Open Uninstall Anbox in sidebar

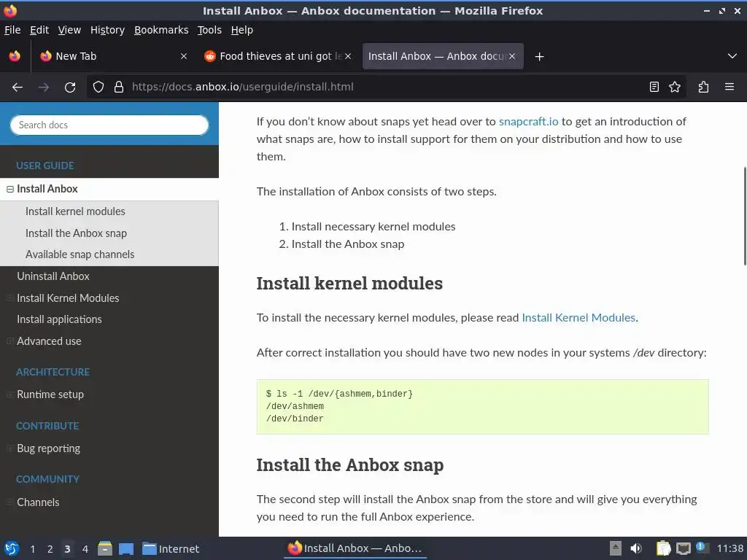53,276
